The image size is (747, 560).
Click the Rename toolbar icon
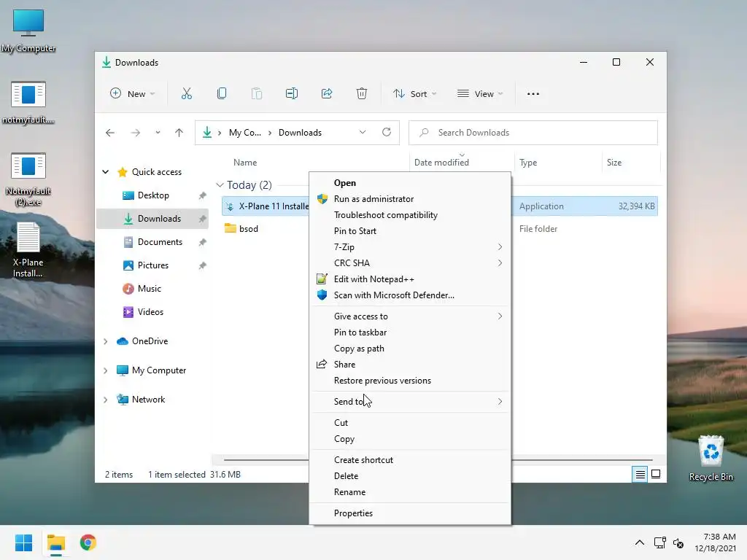(x=292, y=94)
